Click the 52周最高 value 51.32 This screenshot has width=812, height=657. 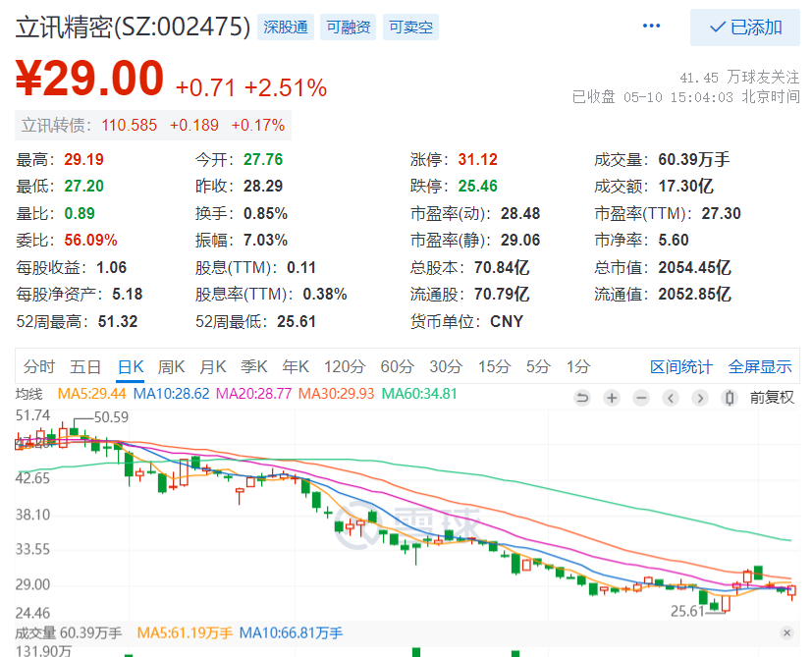(118, 322)
